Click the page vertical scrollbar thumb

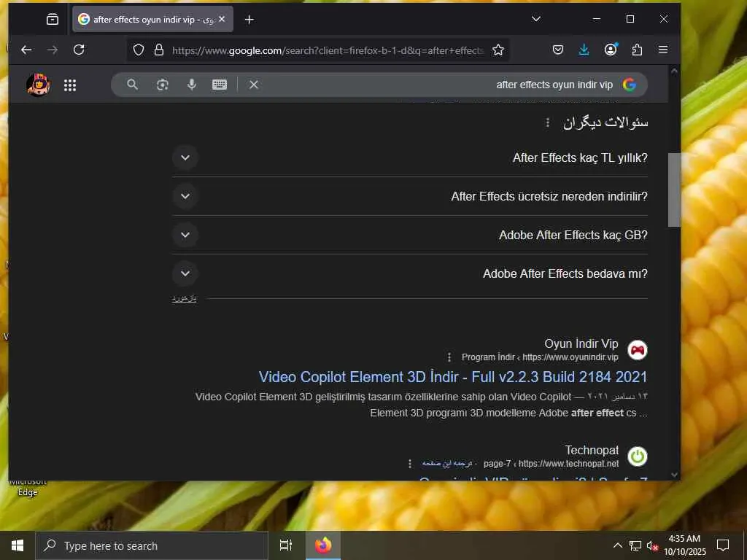pyautogui.click(x=674, y=190)
